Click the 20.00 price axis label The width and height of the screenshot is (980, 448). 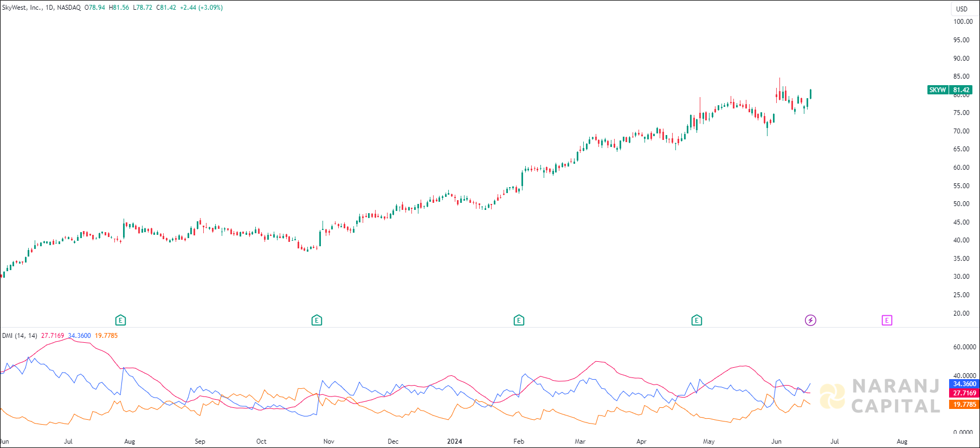[x=962, y=313]
